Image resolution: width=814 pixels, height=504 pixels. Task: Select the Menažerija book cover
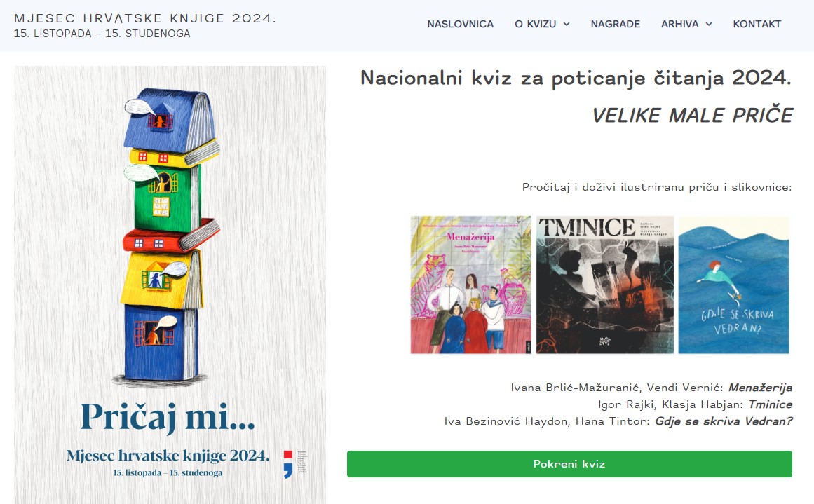click(x=471, y=285)
